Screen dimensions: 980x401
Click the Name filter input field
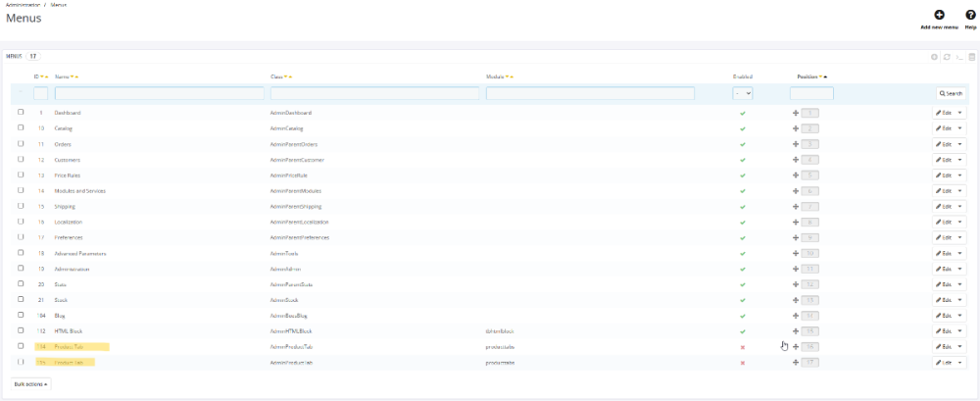(x=159, y=93)
